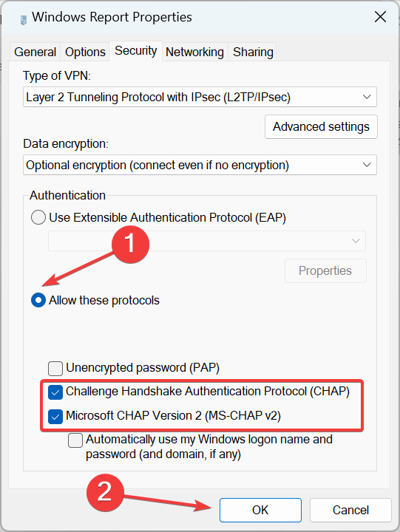Enable Unencrypted password (PAP) checkbox
This screenshot has width=400, height=532.
click(55, 369)
